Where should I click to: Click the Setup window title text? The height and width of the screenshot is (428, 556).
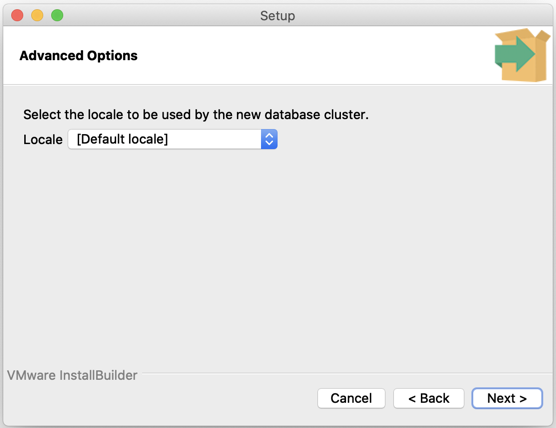click(x=278, y=16)
